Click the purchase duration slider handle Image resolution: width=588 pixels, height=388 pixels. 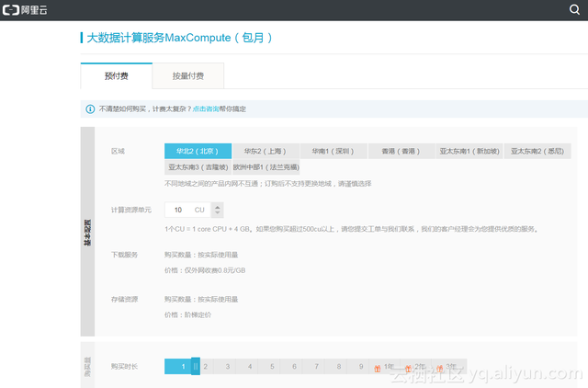(196, 366)
